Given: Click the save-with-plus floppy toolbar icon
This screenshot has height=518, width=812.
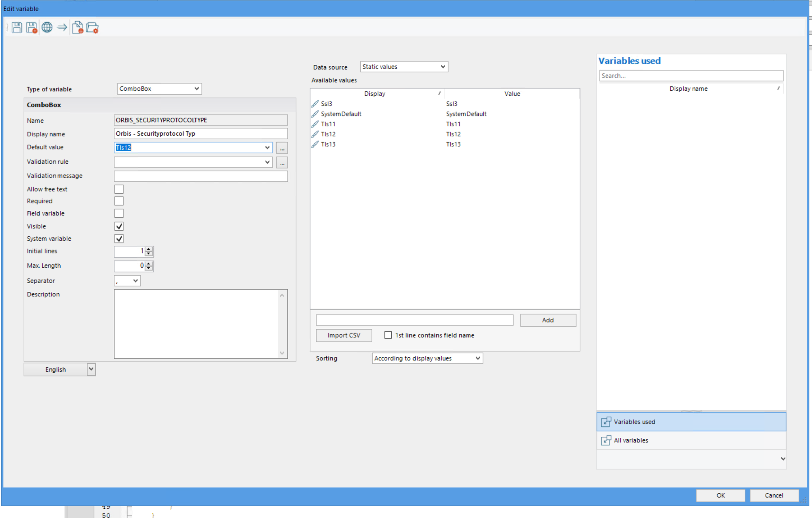Looking at the screenshot, I should click(x=32, y=27).
